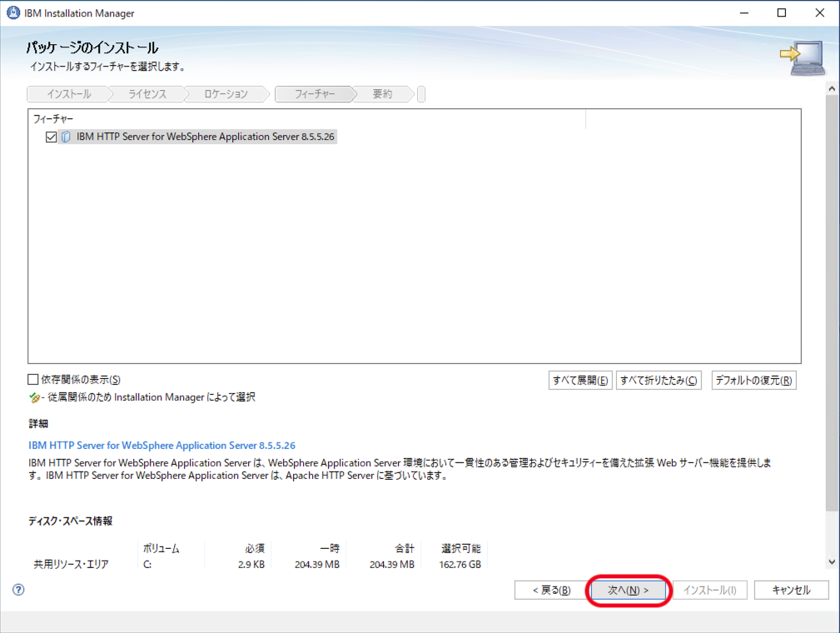Click the vertical scrollbar up arrow

(x=832, y=89)
